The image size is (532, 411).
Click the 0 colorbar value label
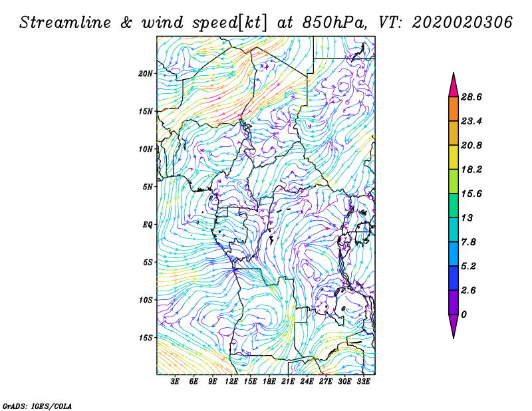(464, 315)
